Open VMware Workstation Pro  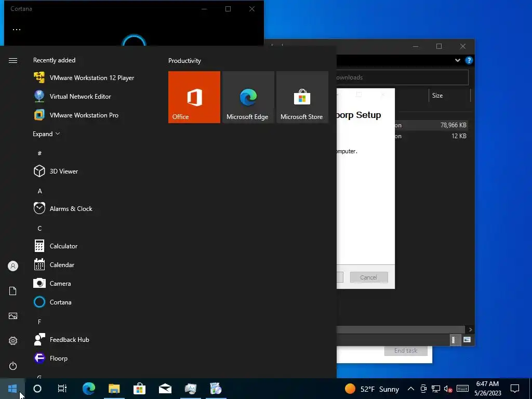76,115
